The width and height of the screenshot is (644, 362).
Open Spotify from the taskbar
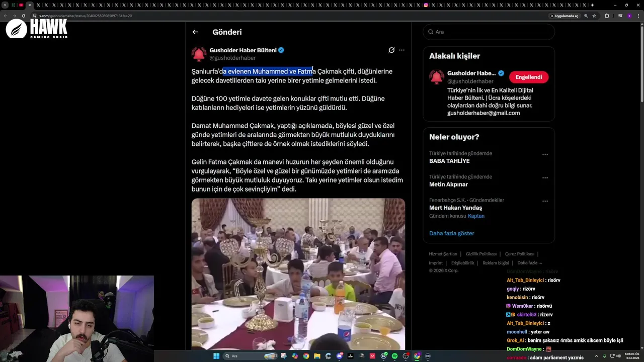point(394,356)
